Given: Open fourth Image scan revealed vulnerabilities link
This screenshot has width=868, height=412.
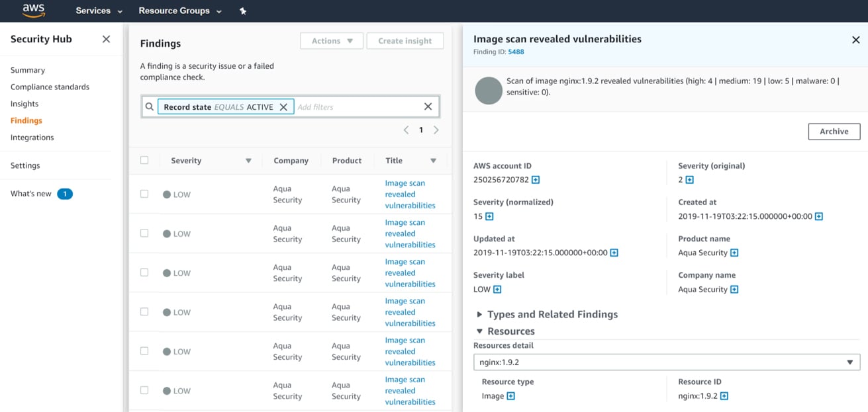Looking at the screenshot, I should (x=410, y=312).
